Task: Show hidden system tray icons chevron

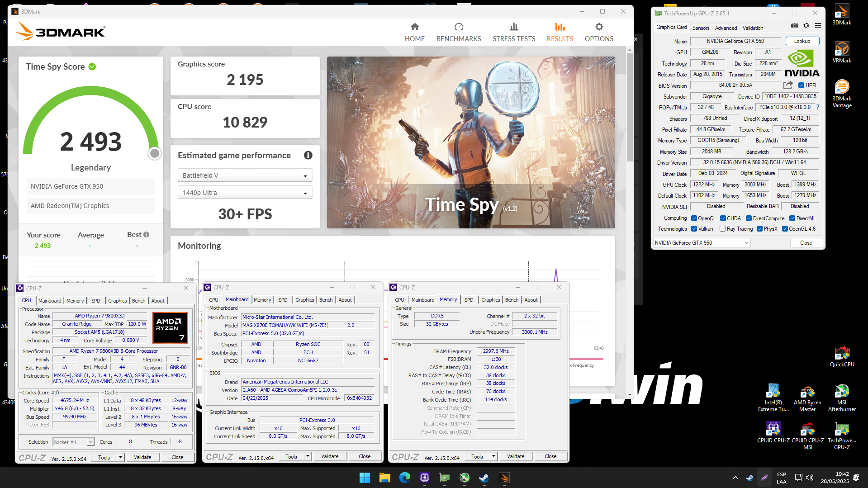Action: [x=735, y=478]
